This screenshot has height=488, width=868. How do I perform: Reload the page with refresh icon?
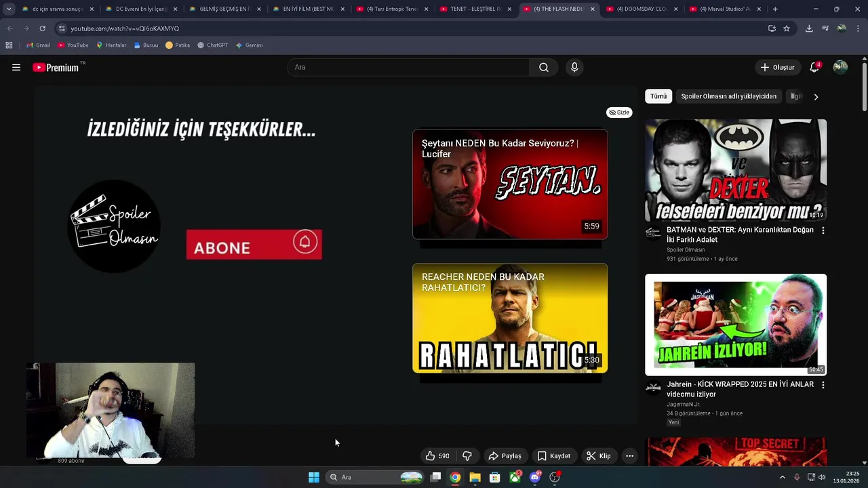point(42,28)
